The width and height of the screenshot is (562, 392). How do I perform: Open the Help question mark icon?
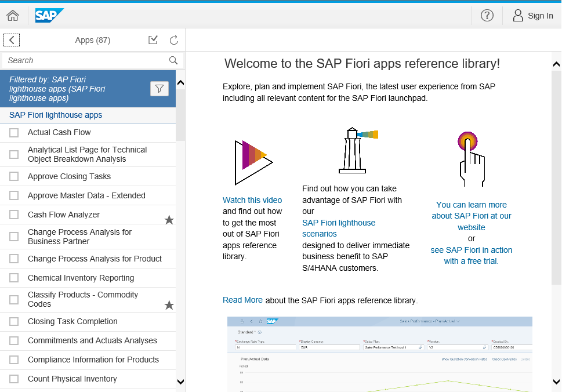(487, 16)
